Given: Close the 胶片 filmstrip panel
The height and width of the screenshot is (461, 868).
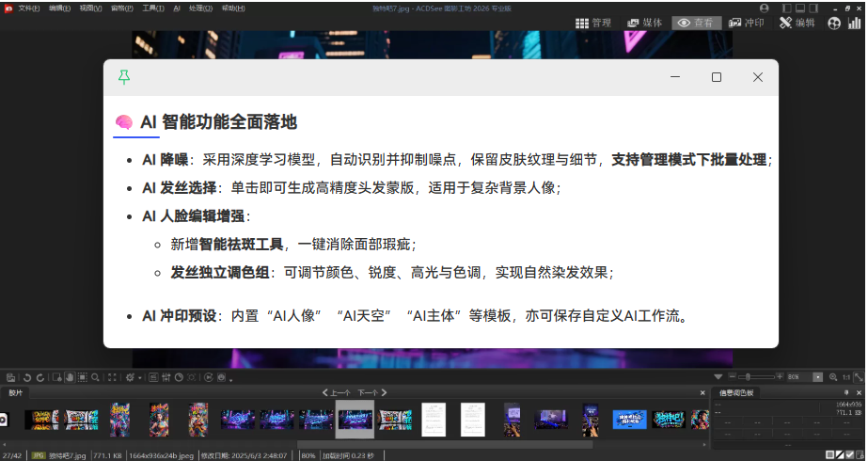Looking at the screenshot, I should [x=702, y=393].
